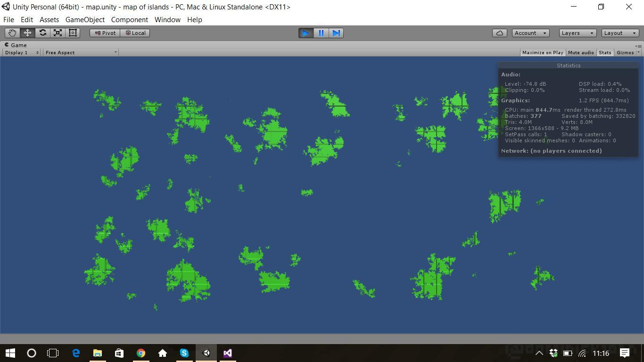Open the Edit menu

pyautogui.click(x=27, y=20)
